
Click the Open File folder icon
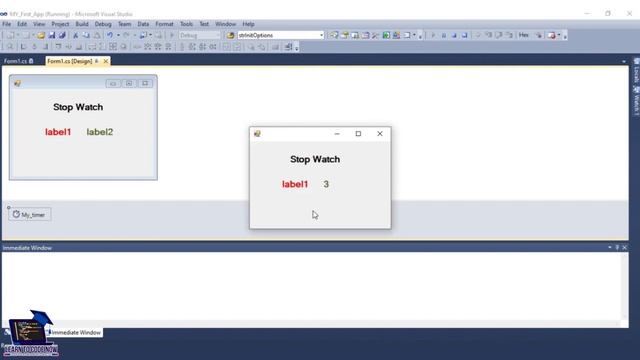click(41, 36)
